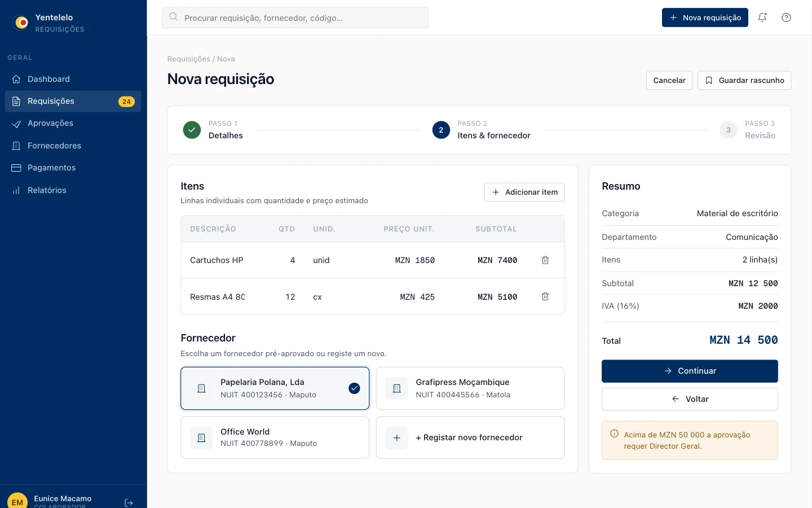Click Adicionar item button
812x508 pixels.
[x=524, y=192]
